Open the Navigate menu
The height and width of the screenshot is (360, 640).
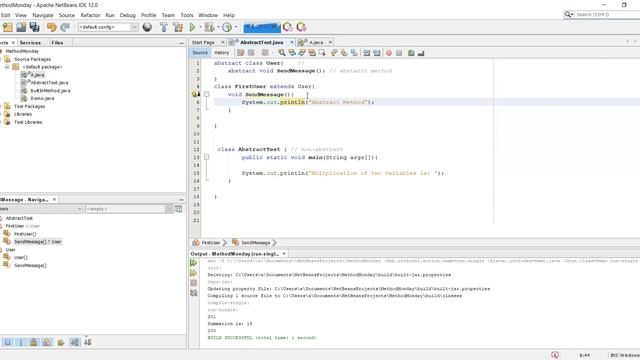pyautogui.click(x=43, y=15)
